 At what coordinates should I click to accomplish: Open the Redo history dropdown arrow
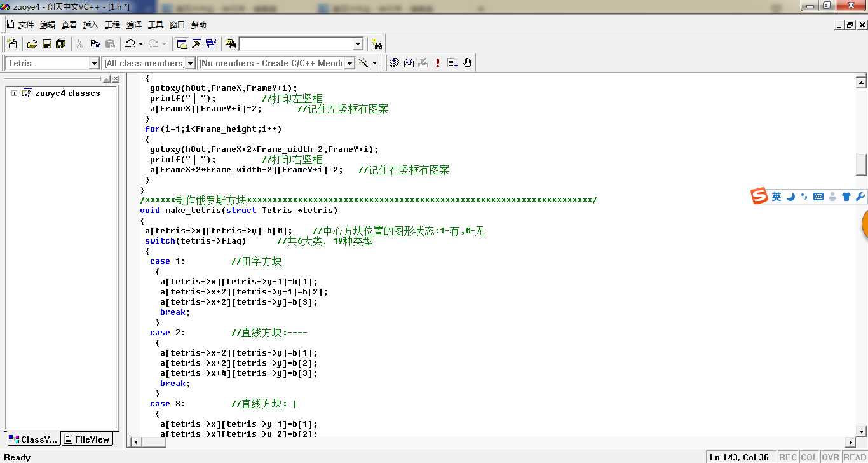pos(164,44)
